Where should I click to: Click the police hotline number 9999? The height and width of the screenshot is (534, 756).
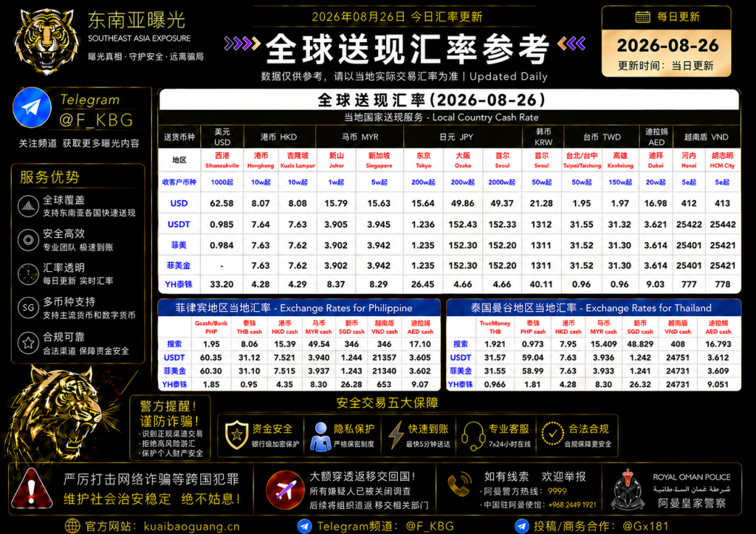557,491
